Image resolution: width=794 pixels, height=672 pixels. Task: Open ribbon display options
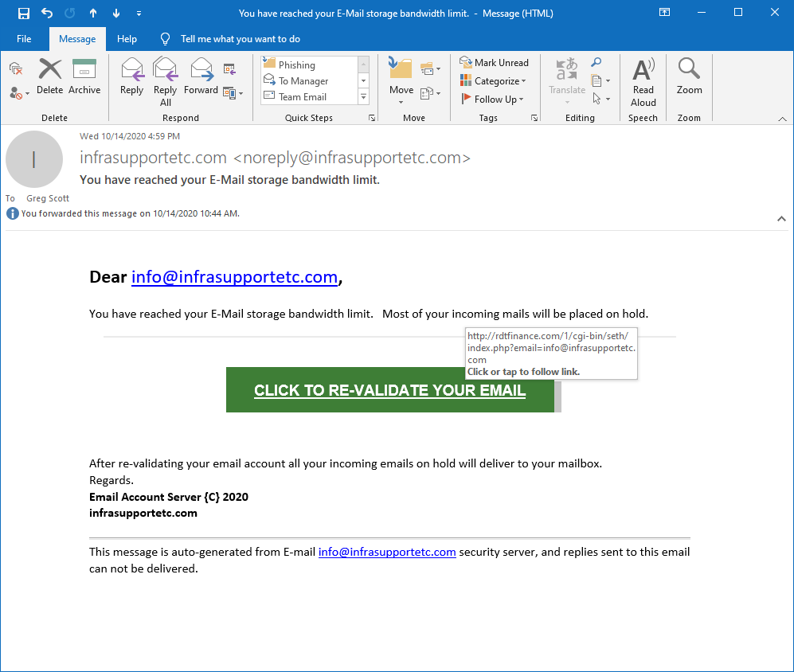coord(664,12)
